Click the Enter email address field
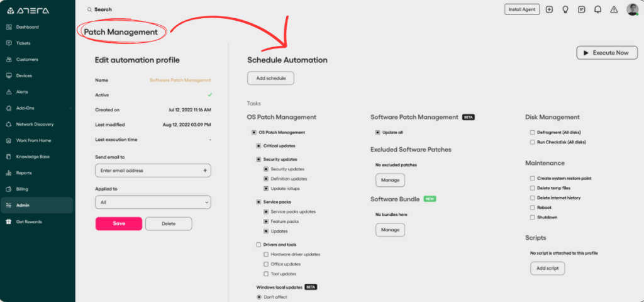 click(153, 170)
